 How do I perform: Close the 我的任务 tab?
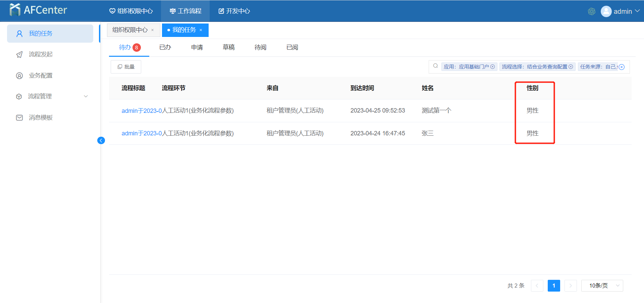point(201,30)
